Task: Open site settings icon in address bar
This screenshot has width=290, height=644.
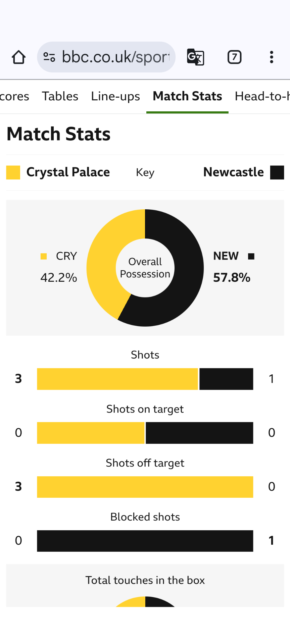Action: point(49,57)
